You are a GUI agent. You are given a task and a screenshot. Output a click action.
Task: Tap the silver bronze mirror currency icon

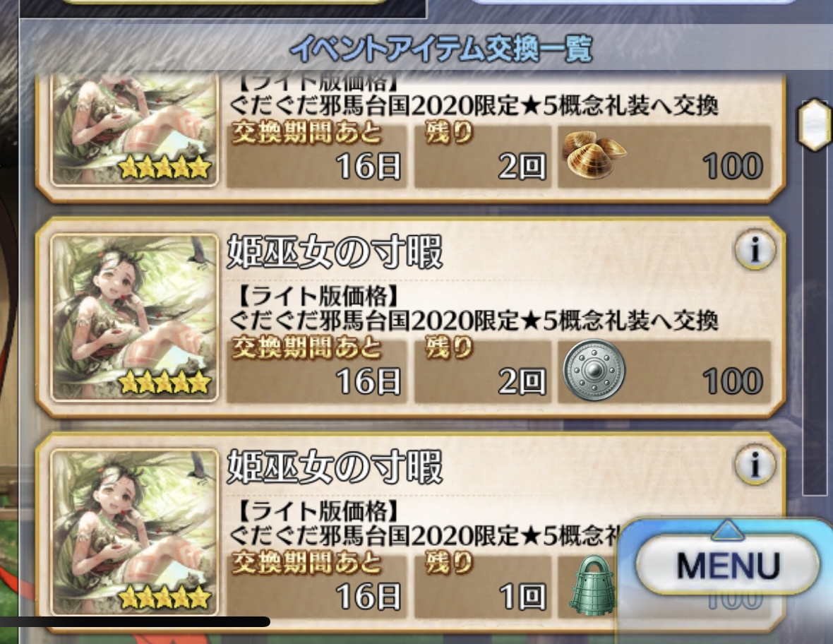pos(594,369)
